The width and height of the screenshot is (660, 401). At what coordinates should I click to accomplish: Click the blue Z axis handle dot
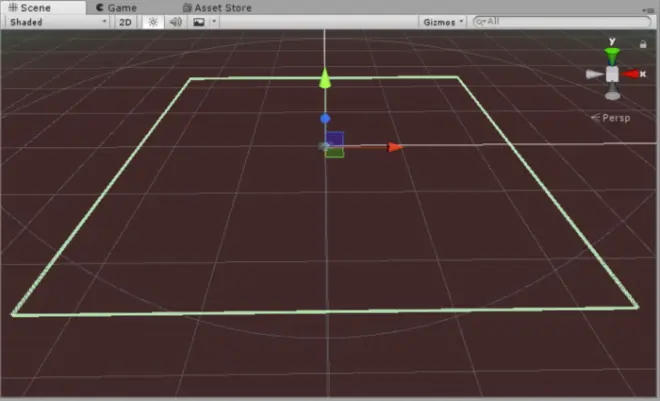click(325, 119)
